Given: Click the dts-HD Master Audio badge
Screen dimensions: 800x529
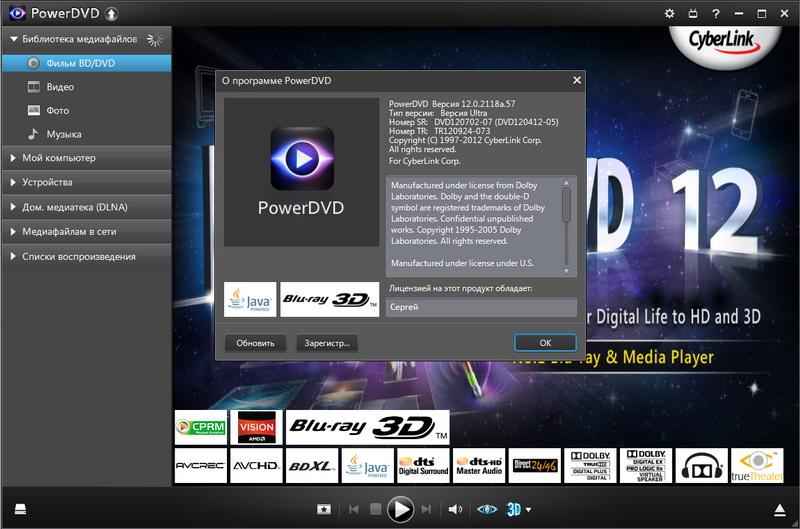Looking at the screenshot, I should click(479, 466).
